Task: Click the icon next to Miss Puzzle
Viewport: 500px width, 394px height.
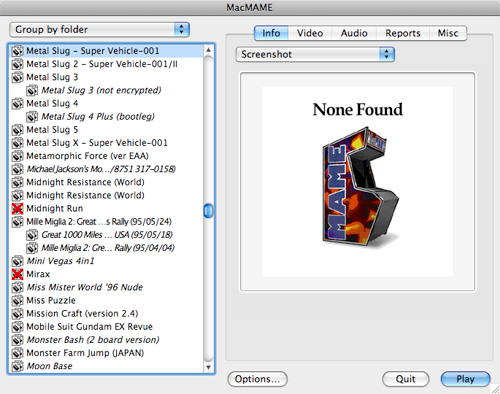Action: (x=17, y=301)
